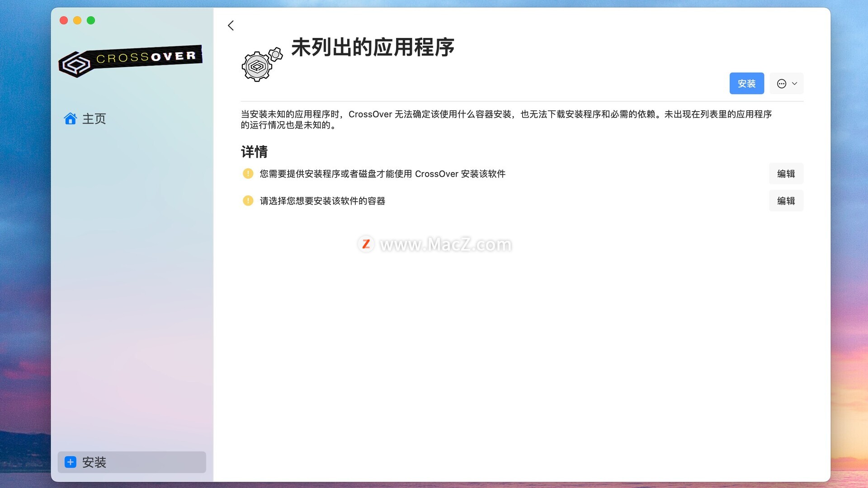Viewport: 868px width, 488px height.
Task: Click warning icon beside installer requirement message
Action: [248, 174]
